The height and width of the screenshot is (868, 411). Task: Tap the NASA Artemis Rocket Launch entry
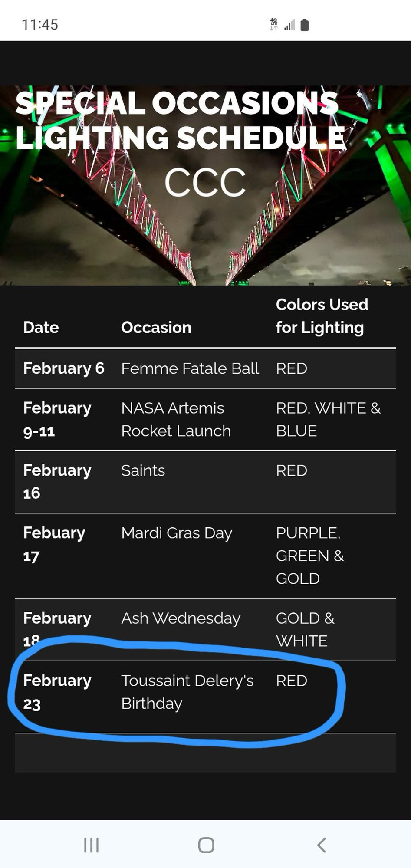[176, 419]
